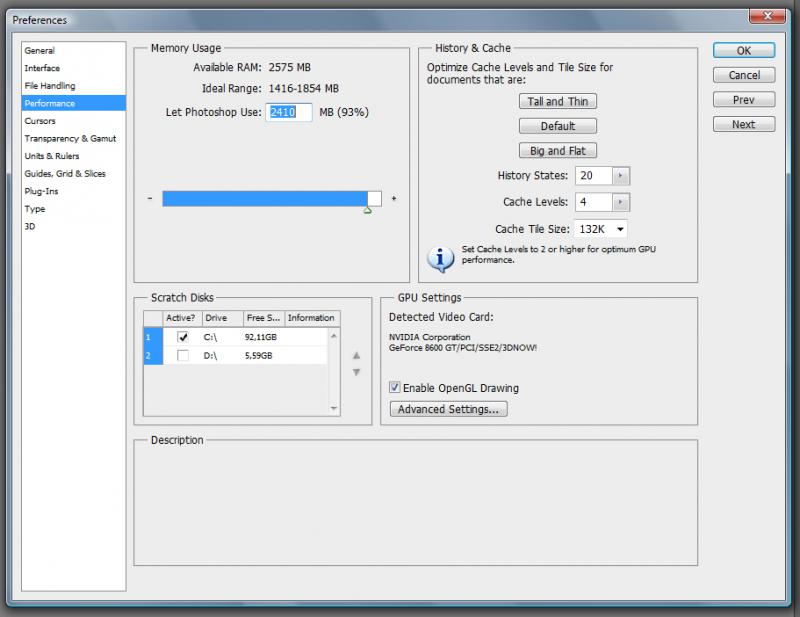Open the 3D preferences category
The width and height of the screenshot is (800, 617).
click(x=30, y=226)
